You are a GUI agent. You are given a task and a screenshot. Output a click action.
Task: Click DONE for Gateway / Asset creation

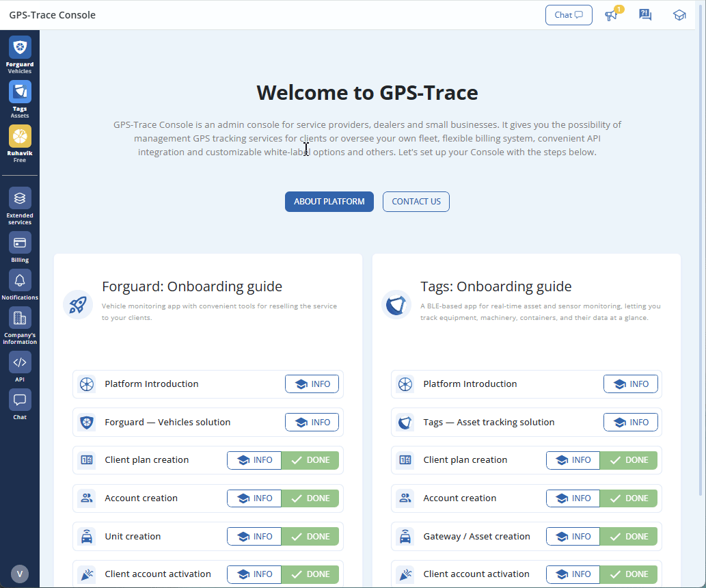(x=629, y=536)
